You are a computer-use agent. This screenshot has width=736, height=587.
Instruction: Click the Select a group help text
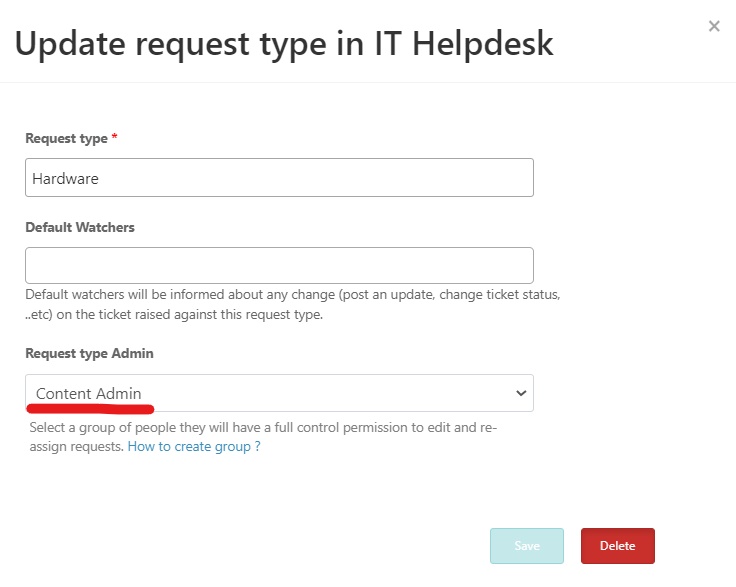263,436
